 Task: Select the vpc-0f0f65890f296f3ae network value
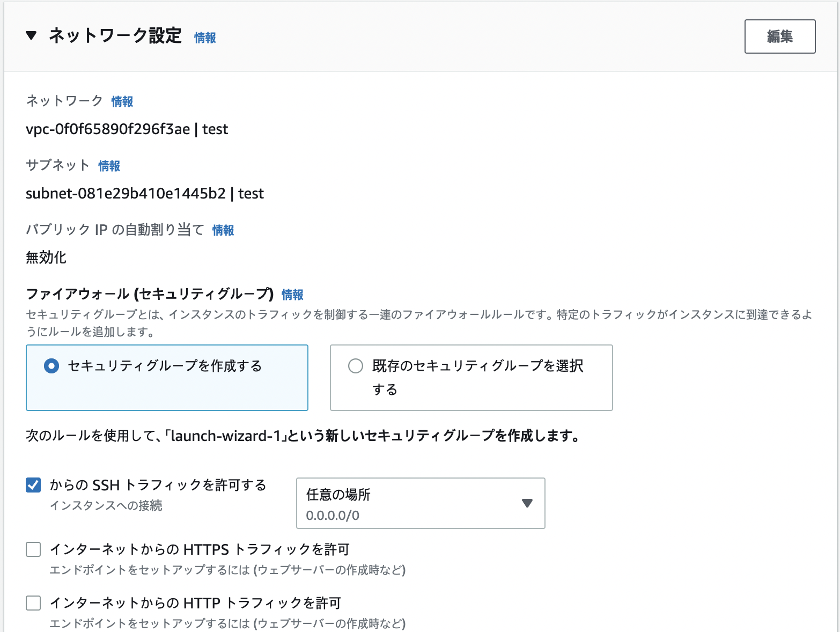(x=127, y=129)
